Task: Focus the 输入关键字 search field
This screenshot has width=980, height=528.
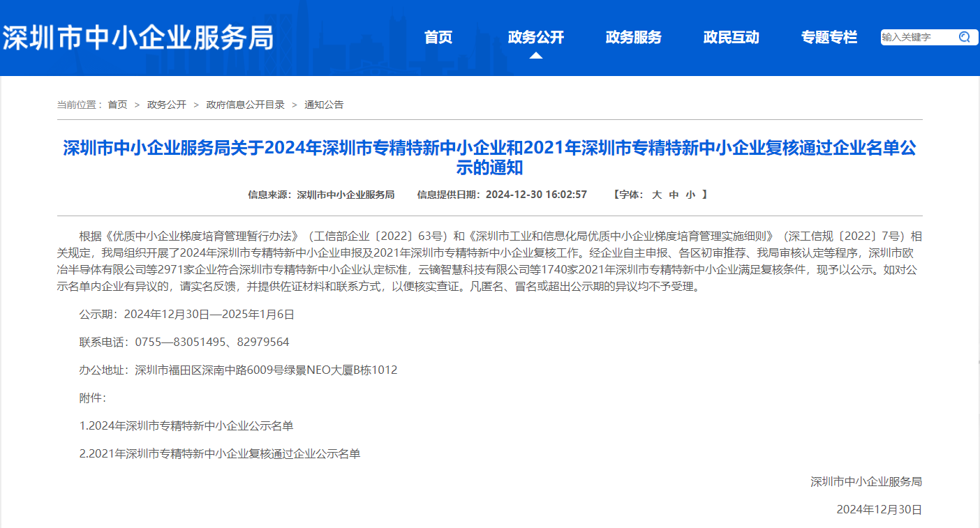Action: point(916,37)
